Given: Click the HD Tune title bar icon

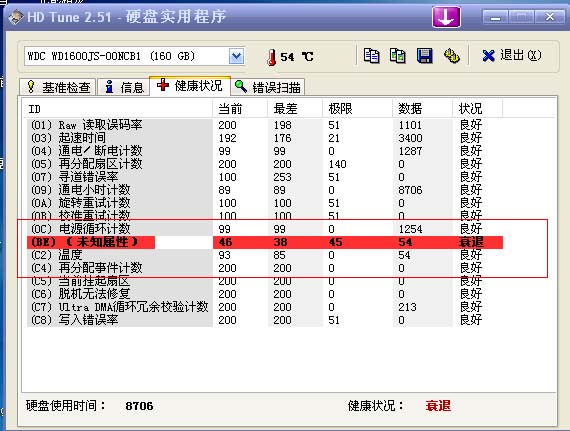Looking at the screenshot, I should pos(16,17).
